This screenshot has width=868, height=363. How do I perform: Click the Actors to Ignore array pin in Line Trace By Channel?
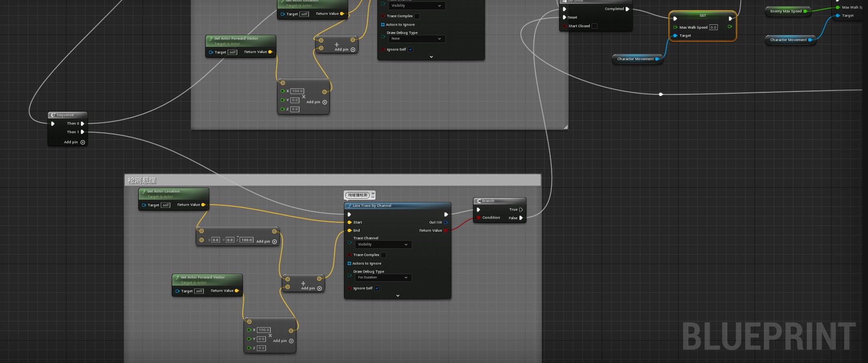tap(349, 264)
